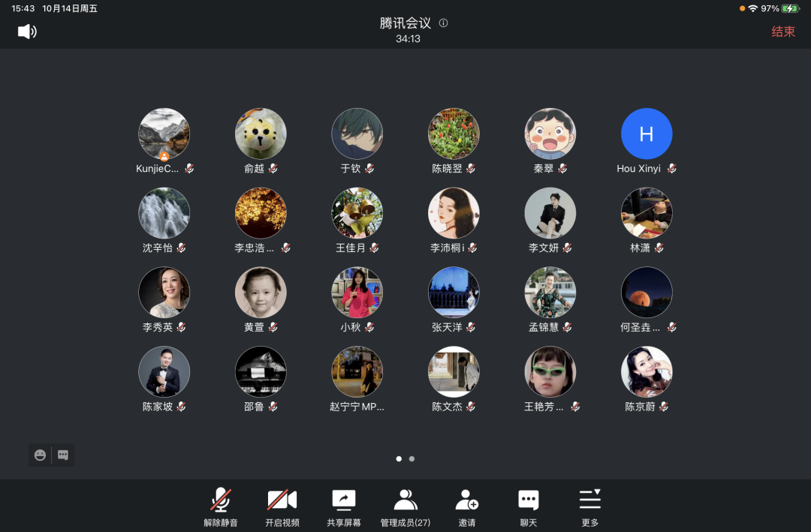Image resolution: width=811 pixels, height=532 pixels.
Task: Turn on camera with 开启视频
Action: pyautogui.click(x=282, y=506)
